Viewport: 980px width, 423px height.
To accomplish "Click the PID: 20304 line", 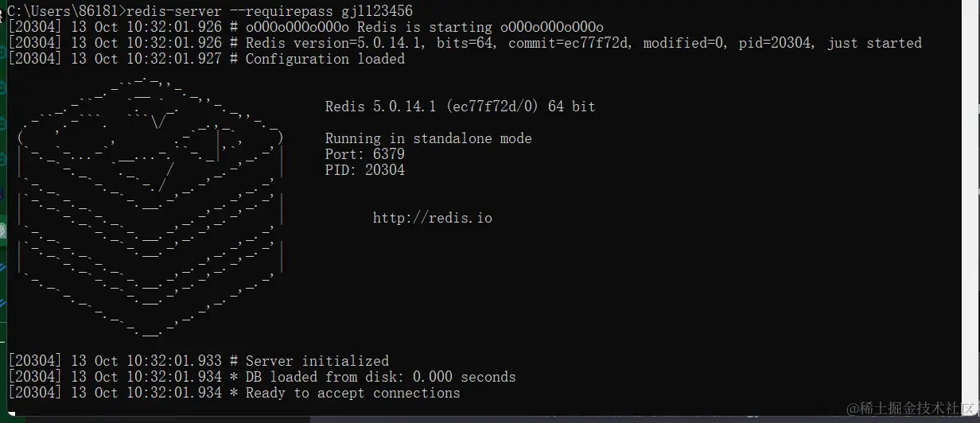I will tap(365, 170).
